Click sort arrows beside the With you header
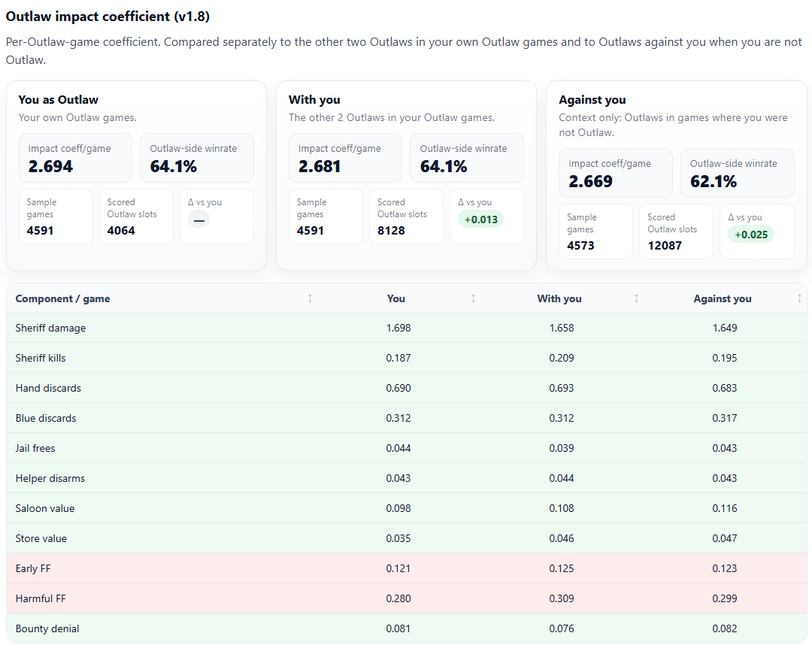812x651 pixels. pyautogui.click(x=637, y=298)
